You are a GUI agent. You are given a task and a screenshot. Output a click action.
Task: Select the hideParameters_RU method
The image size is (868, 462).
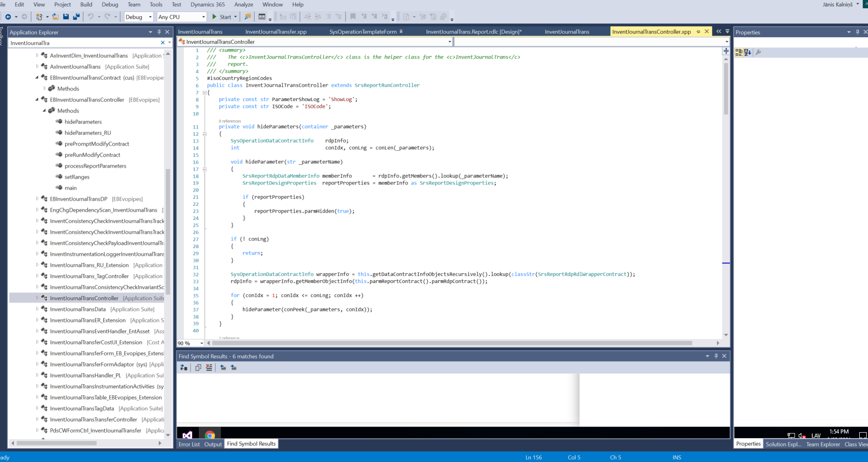[88, 133]
